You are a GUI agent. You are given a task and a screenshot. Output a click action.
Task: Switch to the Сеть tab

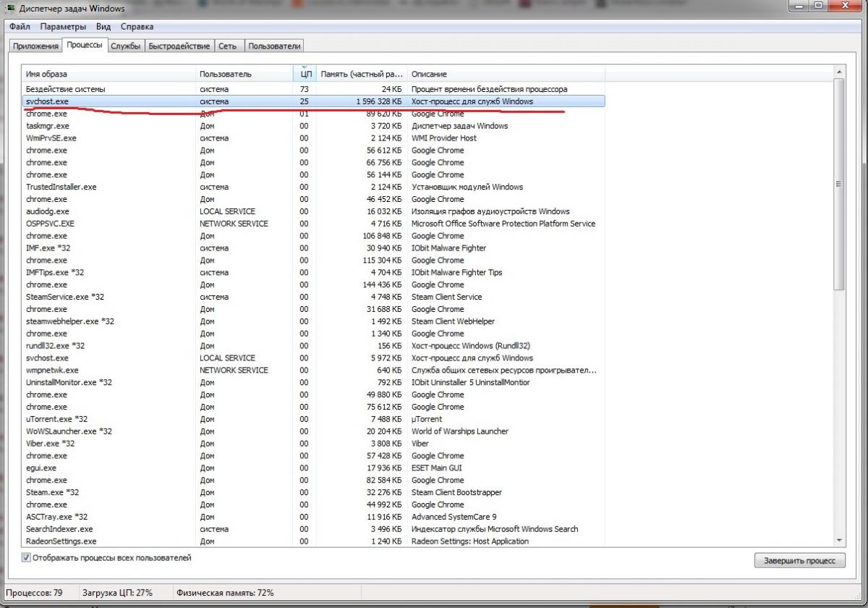pos(227,46)
